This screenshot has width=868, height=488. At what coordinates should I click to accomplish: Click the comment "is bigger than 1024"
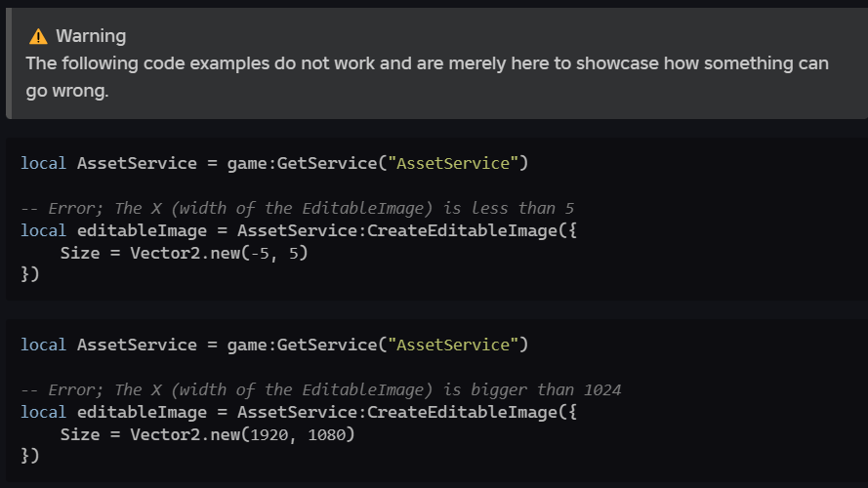tap(540, 389)
